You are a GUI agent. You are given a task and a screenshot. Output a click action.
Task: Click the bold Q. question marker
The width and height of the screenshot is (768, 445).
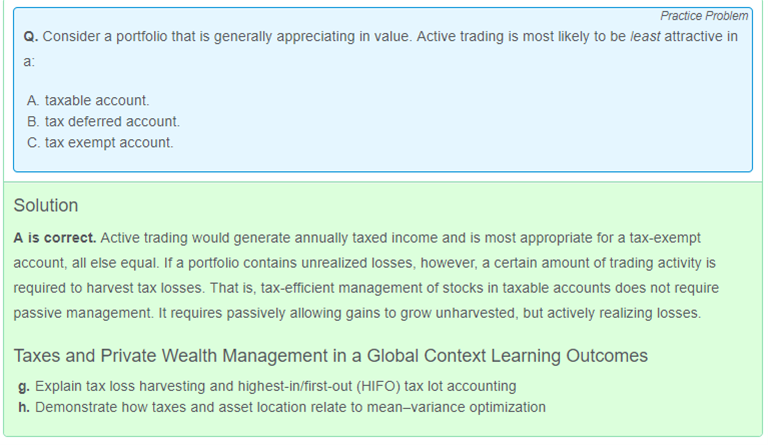click(x=31, y=37)
